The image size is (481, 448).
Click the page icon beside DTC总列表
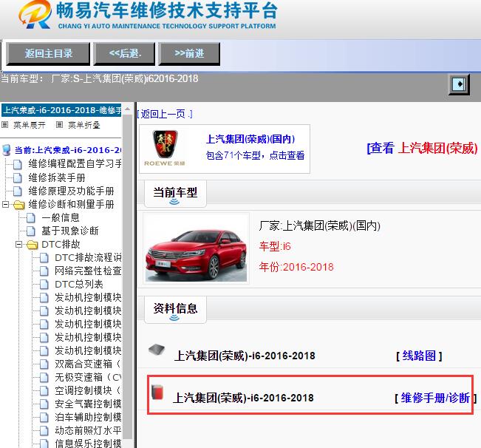44,285
